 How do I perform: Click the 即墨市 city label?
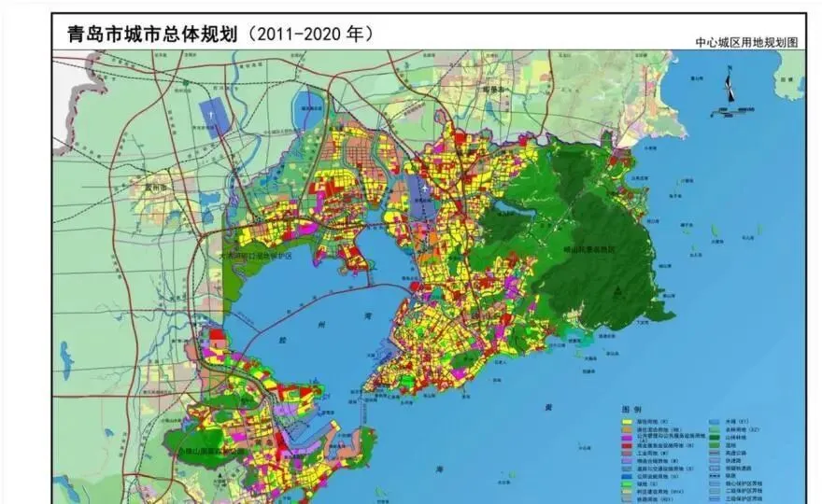pyautogui.click(x=493, y=91)
